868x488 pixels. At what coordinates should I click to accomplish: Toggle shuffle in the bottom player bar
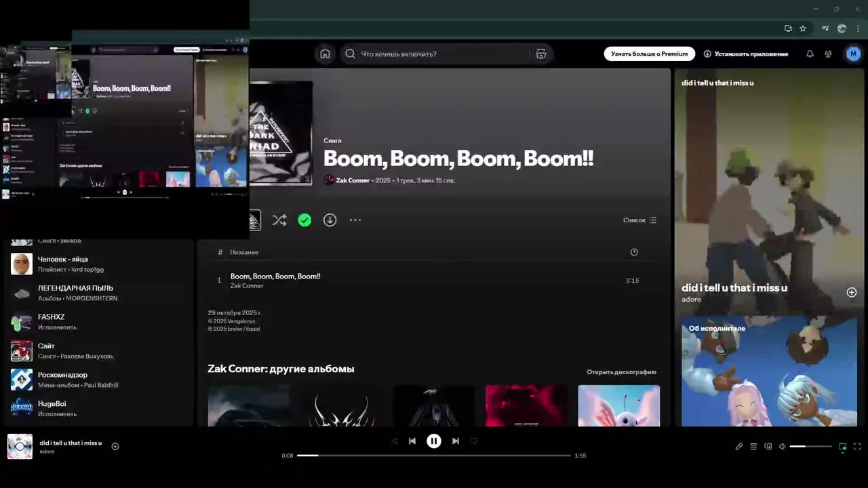tap(394, 441)
